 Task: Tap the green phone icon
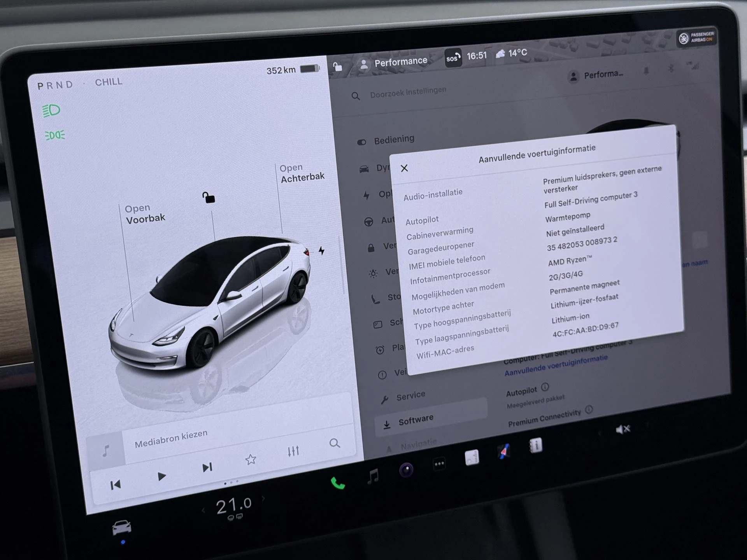click(x=337, y=483)
